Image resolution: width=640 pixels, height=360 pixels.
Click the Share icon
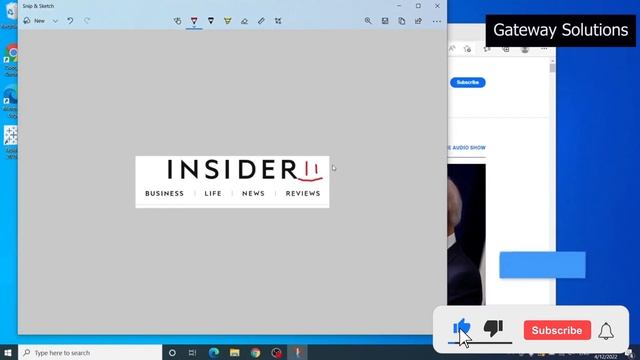(418, 21)
